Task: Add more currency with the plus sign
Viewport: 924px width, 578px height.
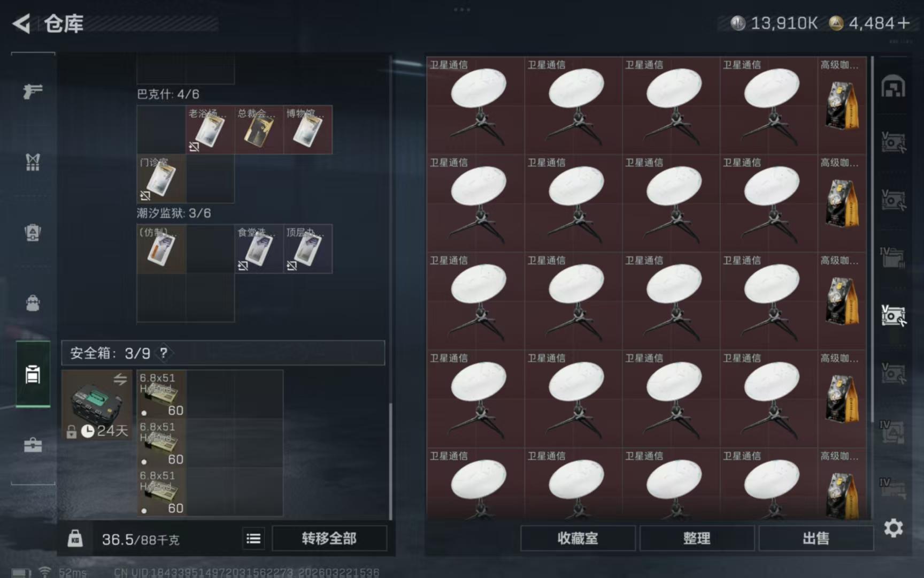Action: pyautogui.click(x=904, y=23)
